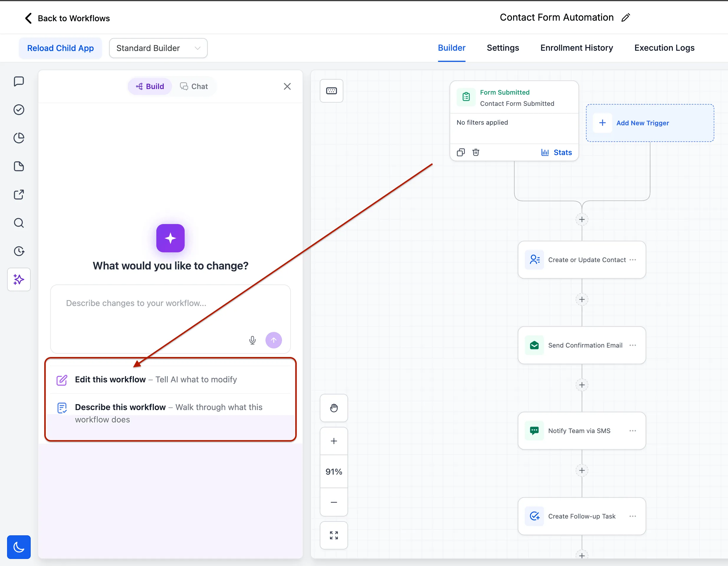
Task: Select the Chat mode tab
Action: 194,87
